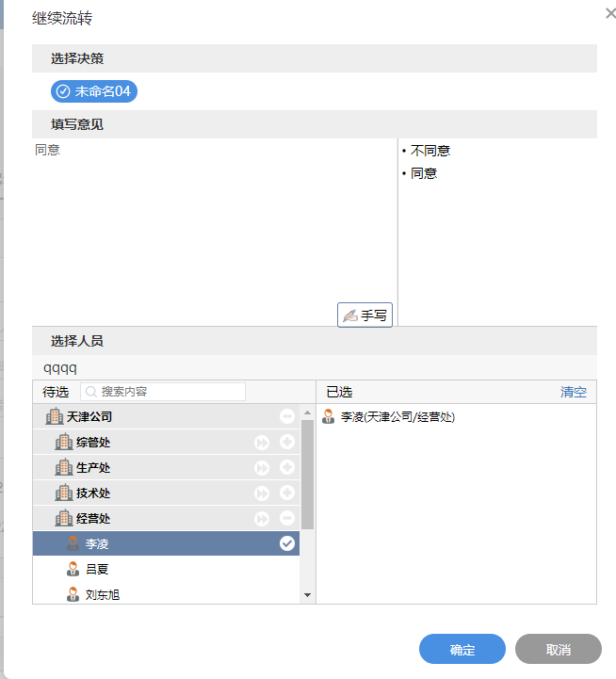Image resolution: width=616 pixels, height=679 pixels.
Task: Click the 确定 confirm button
Action: pos(462,650)
